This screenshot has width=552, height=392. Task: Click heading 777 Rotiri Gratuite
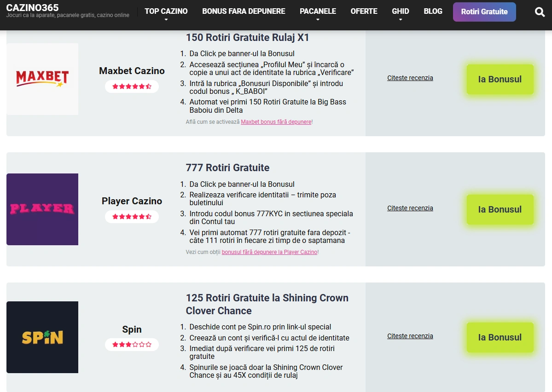pos(227,167)
